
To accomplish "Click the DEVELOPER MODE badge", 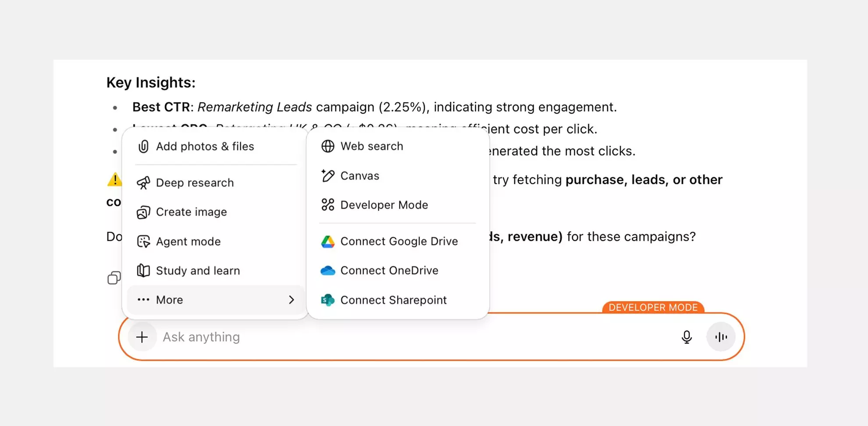I will coord(653,307).
